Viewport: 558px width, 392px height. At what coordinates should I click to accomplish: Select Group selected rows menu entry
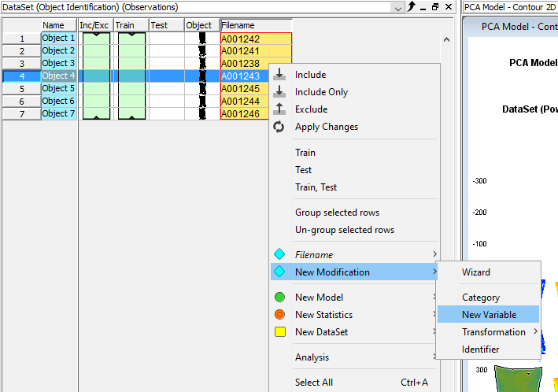(x=337, y=213)
